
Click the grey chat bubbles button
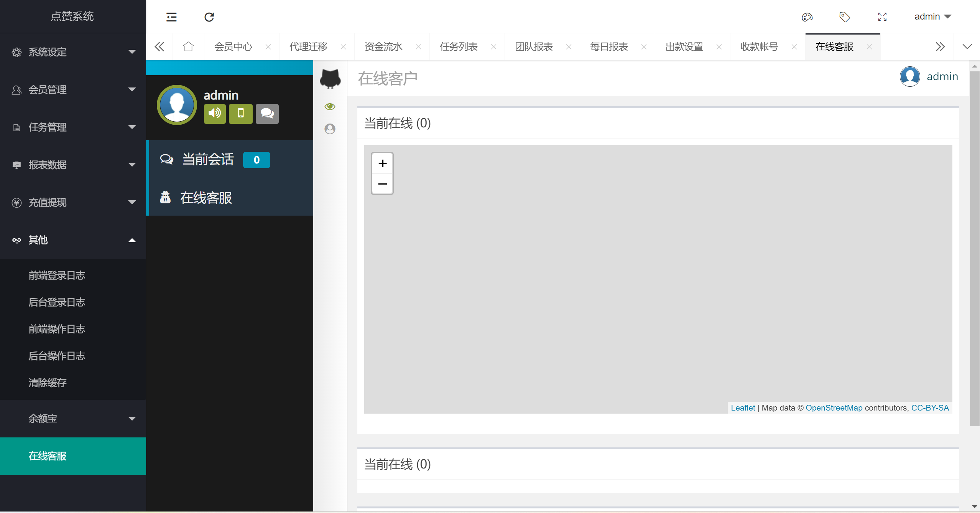(x=267, y=114)
